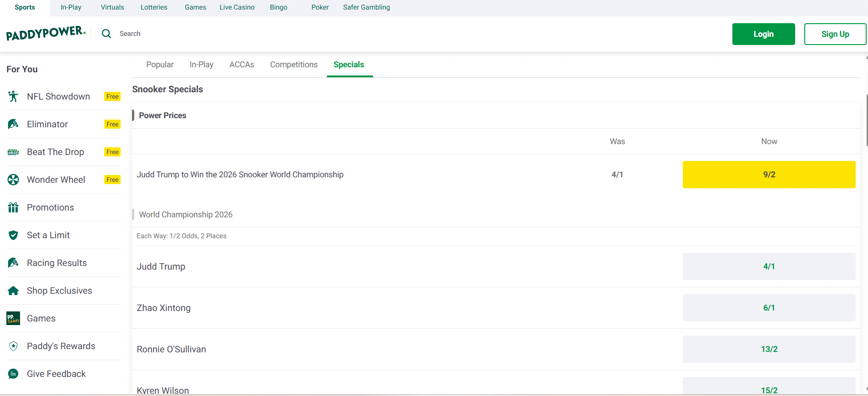Open Give Feedback link

[64, 374]
